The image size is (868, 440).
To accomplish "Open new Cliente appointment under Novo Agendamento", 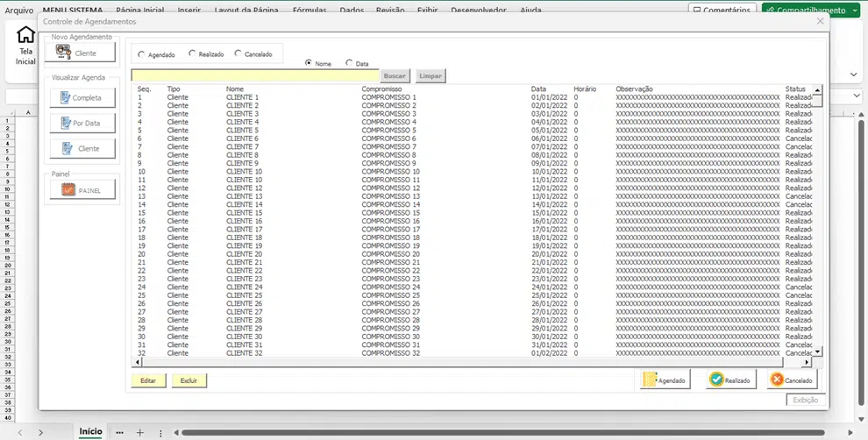I will click(82, 53).
